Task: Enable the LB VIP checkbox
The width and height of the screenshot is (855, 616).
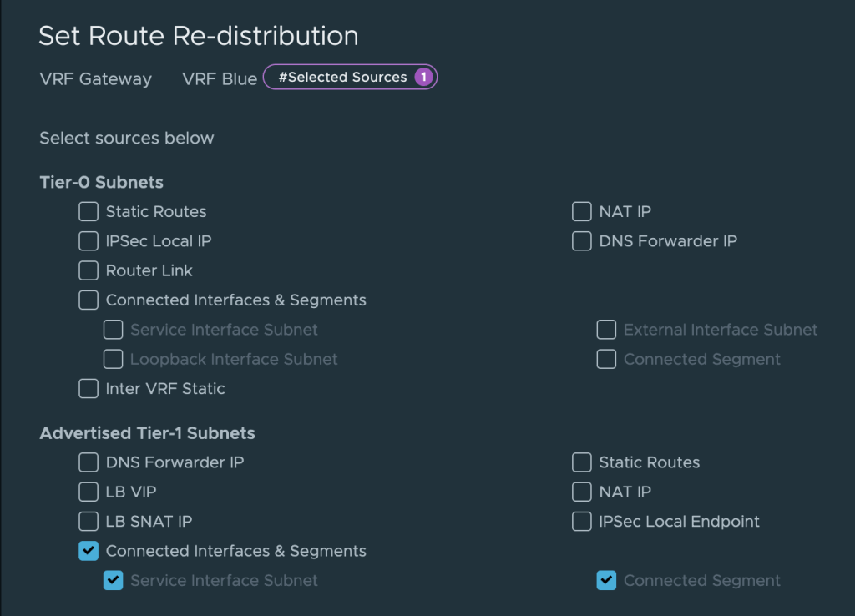Action: pos(89,492)
